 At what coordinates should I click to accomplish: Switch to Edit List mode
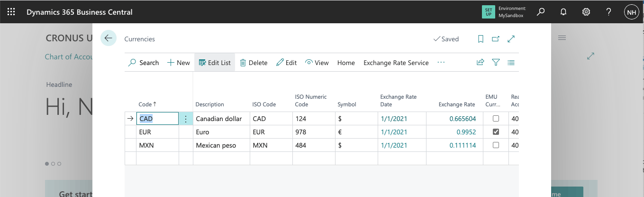point(215,63)
